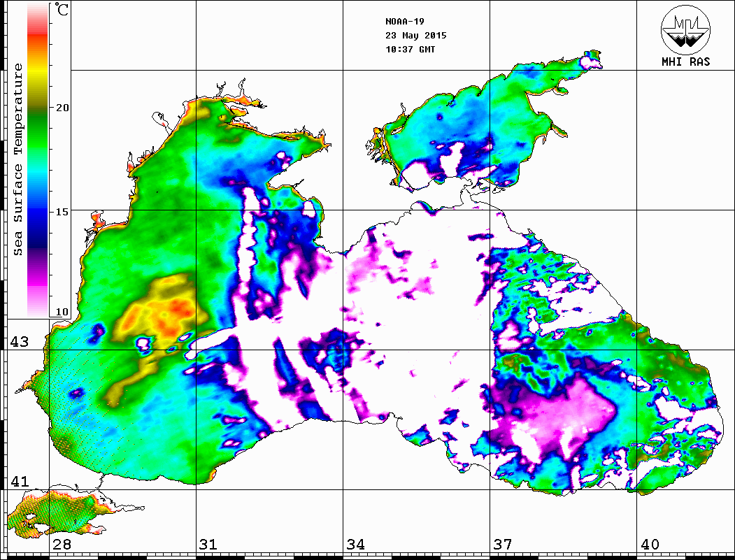Click the longitude label 40
Screen dimensions: 735x560
(x=650, y=545)
